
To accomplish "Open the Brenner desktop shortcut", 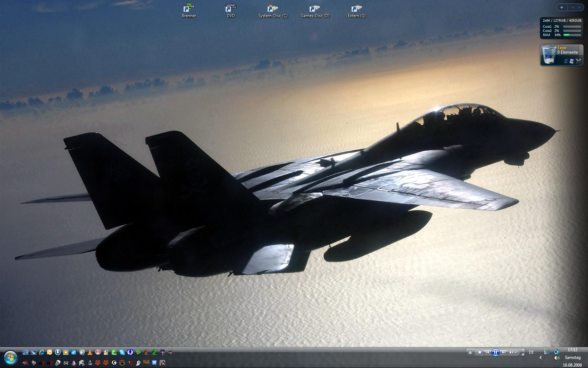I will 189,11.
